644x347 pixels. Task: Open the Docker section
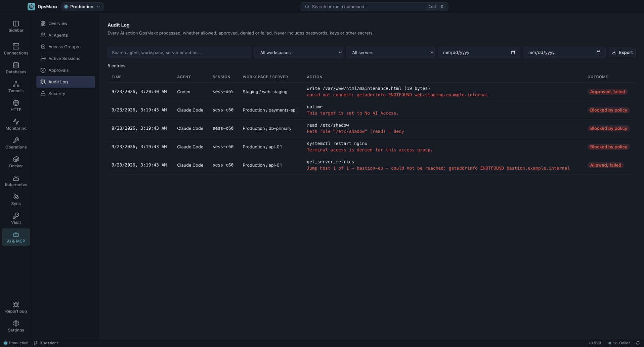pos(16,162)
